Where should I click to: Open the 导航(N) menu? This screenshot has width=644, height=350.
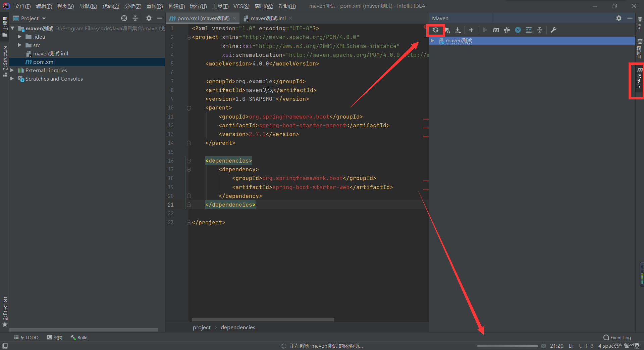tap(88, 6)
